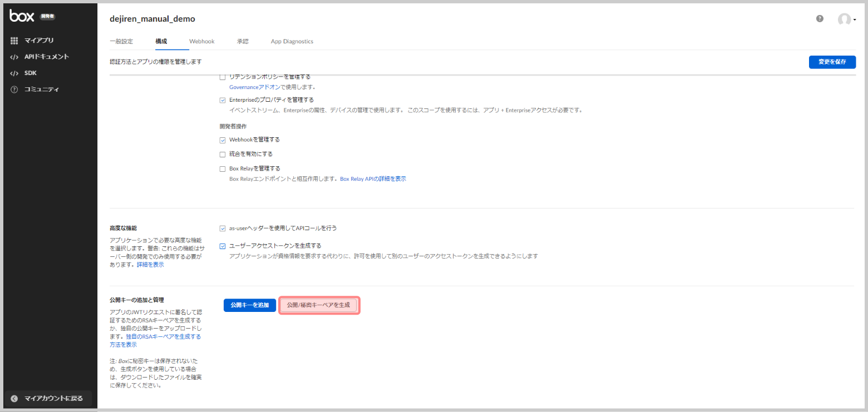Screen dimensions: 868x412
Task: Switch to the Webhook tab
Action: tap(201, 41)
